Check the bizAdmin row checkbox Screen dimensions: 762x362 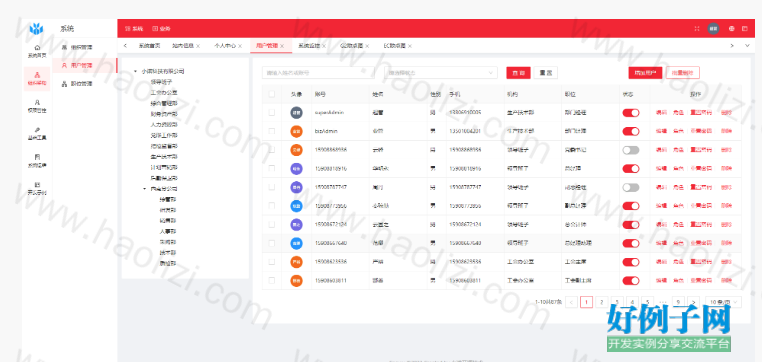pyautogui.click(x=272, y=131)
